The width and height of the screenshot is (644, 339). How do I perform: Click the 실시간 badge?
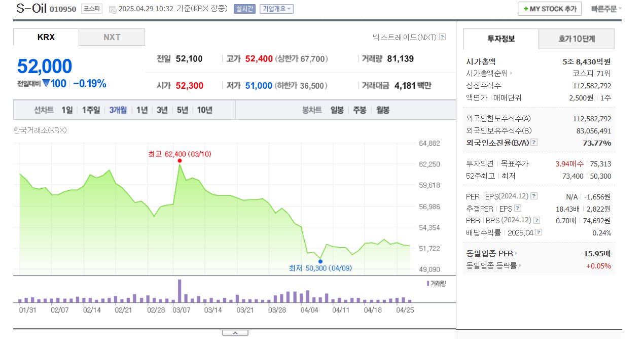coord(244,9)
